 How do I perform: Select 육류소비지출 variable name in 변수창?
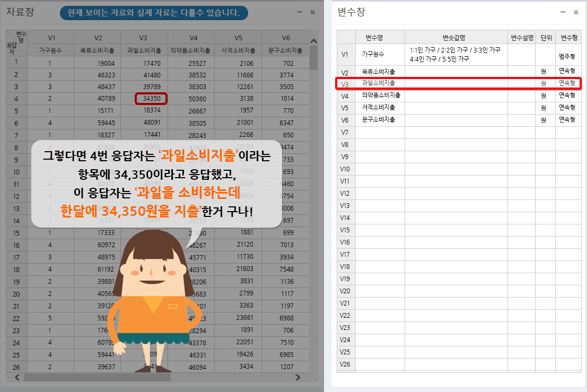tap(378, 71)
